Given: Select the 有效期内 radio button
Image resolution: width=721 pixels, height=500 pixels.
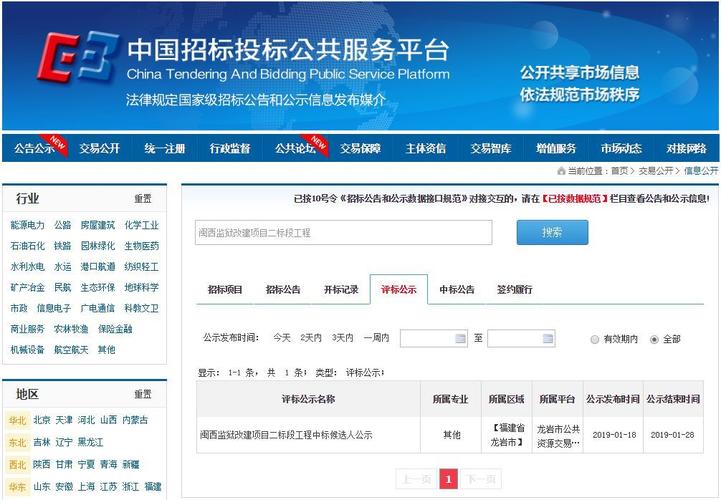Looking at the screenshot, I should [x=595, y=339].
